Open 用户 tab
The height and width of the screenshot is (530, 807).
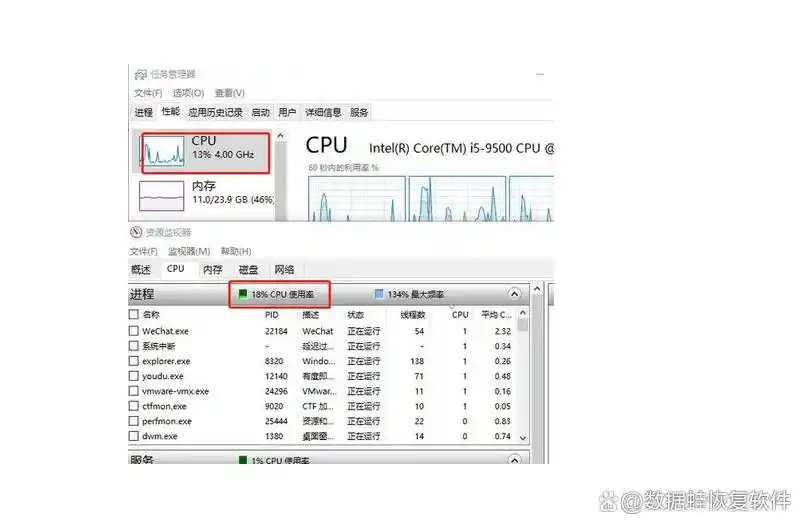point(287,112)
